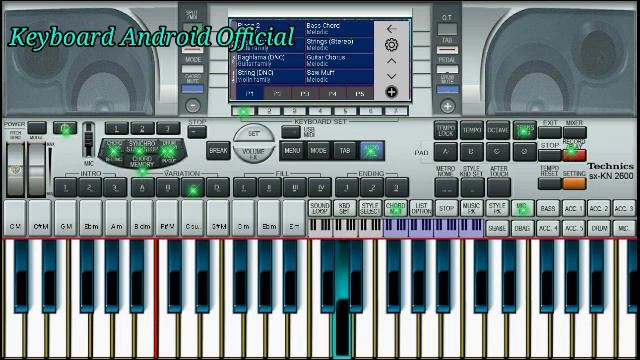
Task: Click the up chevron in the display
Action: coord(391,61)
